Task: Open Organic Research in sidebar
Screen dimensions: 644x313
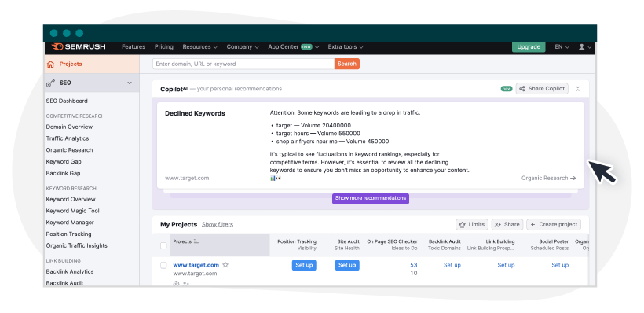Action: 69,150
